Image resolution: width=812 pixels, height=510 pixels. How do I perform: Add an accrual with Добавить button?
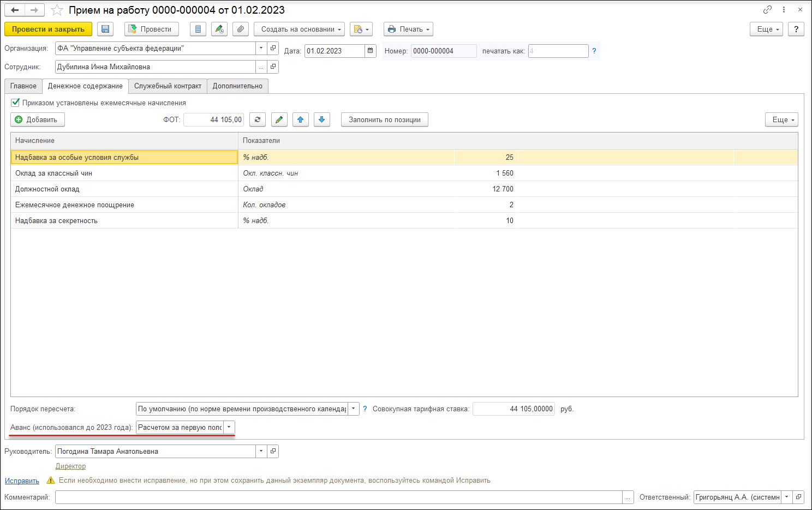(x=38, y=119)
